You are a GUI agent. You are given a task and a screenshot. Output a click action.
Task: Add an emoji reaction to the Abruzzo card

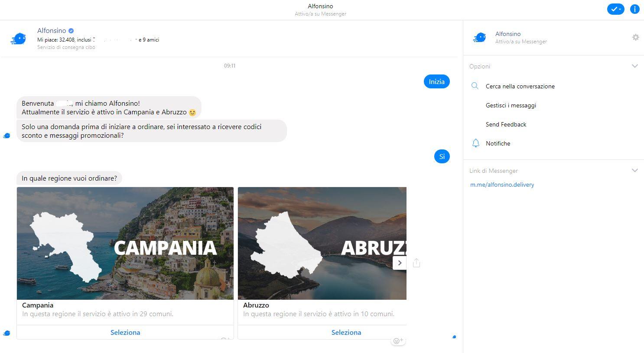(x=397, y=340)
